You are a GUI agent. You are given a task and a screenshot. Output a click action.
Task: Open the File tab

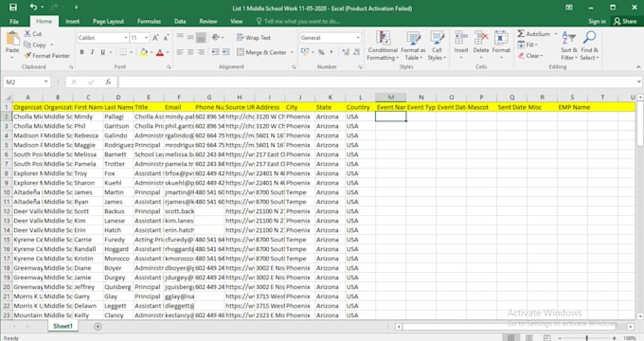pos(14,21)
